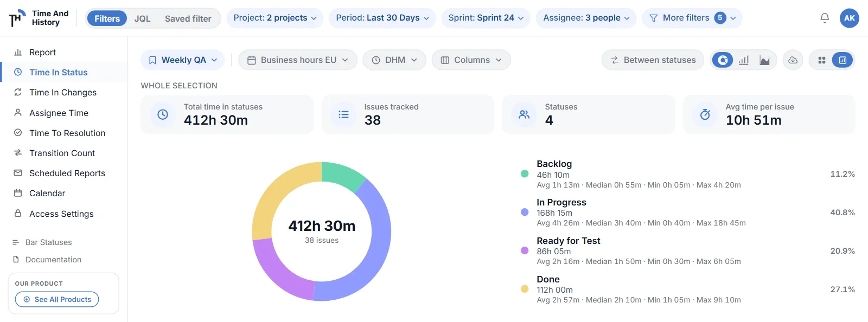The image size is (868, 322).
Task: Click the Backlog status label
Action: click(x=554, y=164)
